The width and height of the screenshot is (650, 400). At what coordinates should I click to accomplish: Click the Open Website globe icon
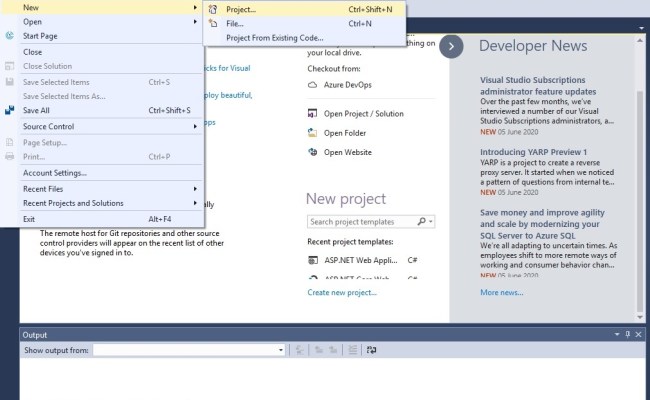pyautogui.click(x=313, y=152)
